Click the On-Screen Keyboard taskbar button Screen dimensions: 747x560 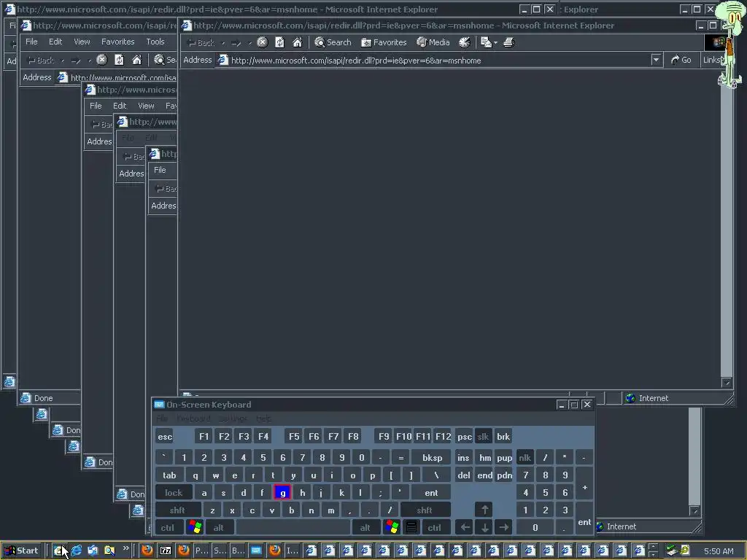pos(256,551)
